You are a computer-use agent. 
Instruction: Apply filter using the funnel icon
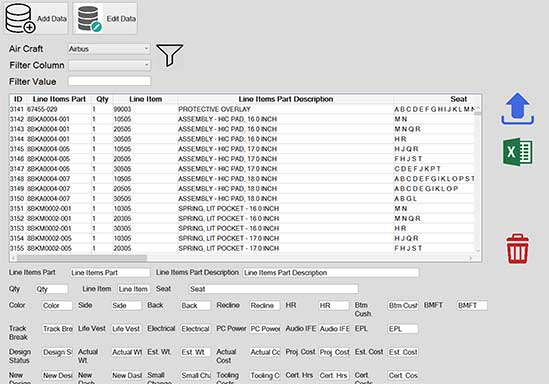pos(169,55)
